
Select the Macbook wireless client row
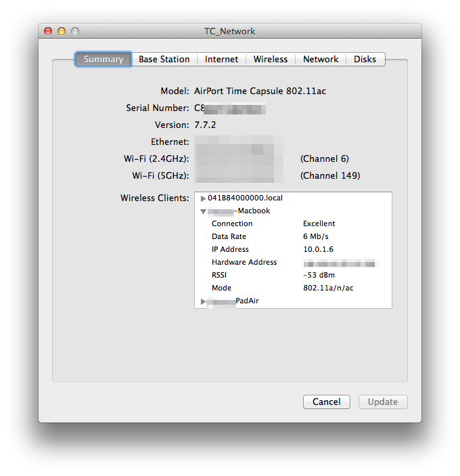click(x=293, y=211)
